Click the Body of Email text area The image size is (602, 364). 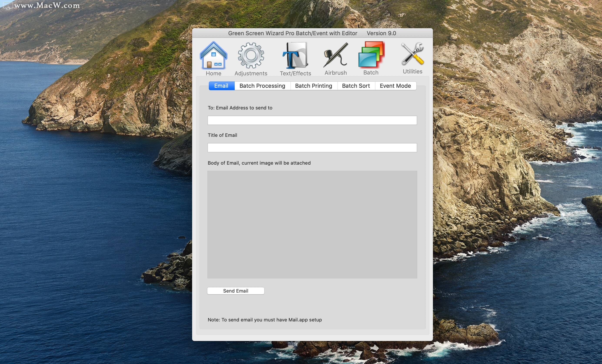point(312,224)
